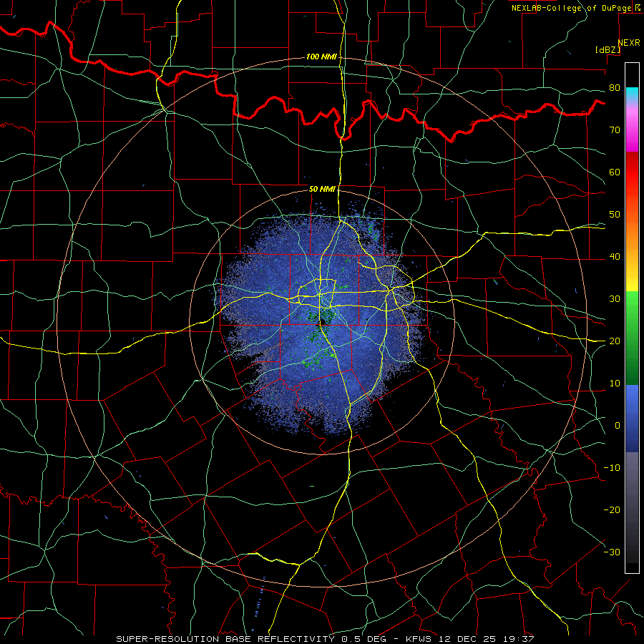Screen dimensions: 644x644
Task: Click the 50 NMI range ring label
Action: (322, 190)
